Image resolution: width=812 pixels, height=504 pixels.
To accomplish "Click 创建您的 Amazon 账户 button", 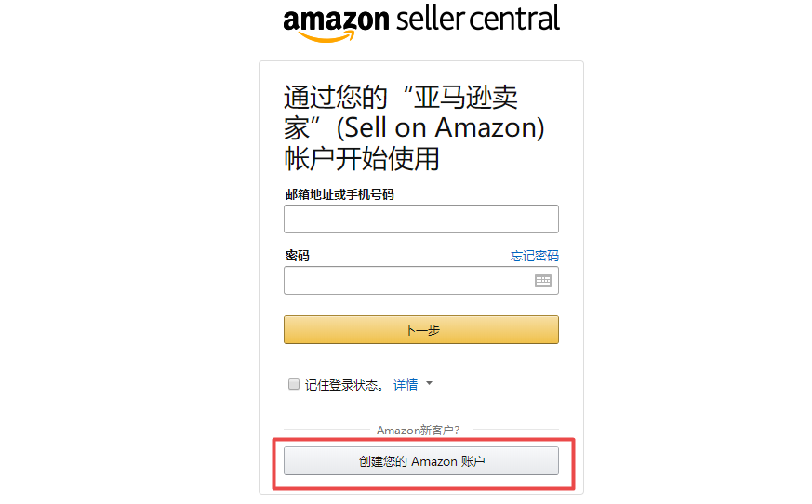I will coord(420,461).
